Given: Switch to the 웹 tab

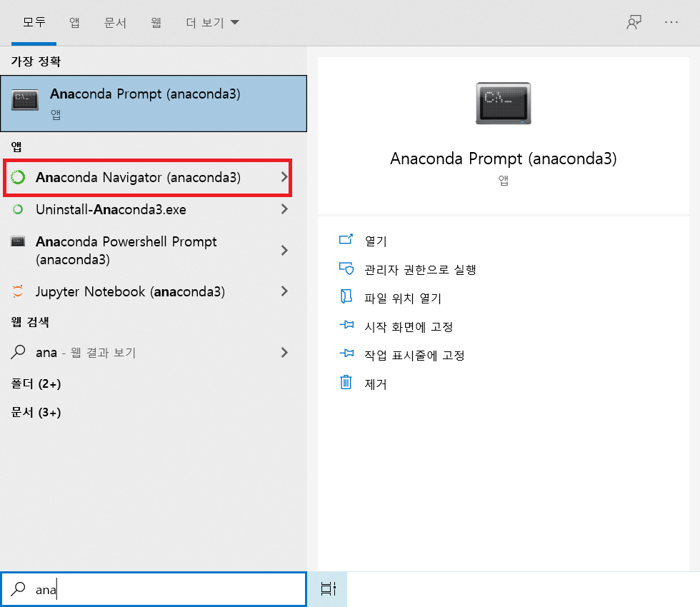Looking at the screenshot, I should point(156,22).
